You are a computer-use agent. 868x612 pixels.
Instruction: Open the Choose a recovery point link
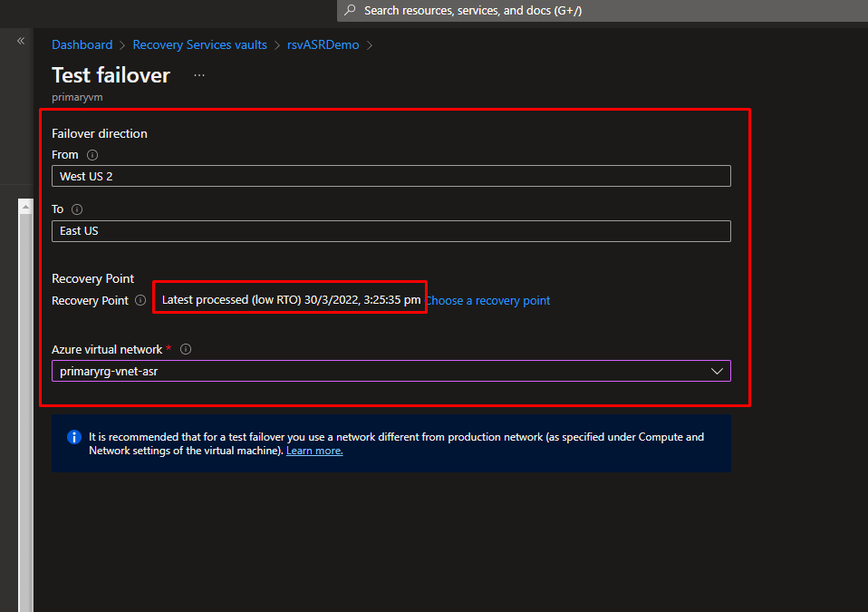(487, 300)
